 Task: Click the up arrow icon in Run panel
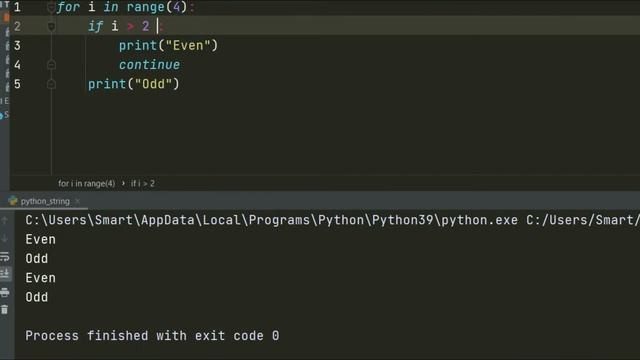[x=5, y=220]
